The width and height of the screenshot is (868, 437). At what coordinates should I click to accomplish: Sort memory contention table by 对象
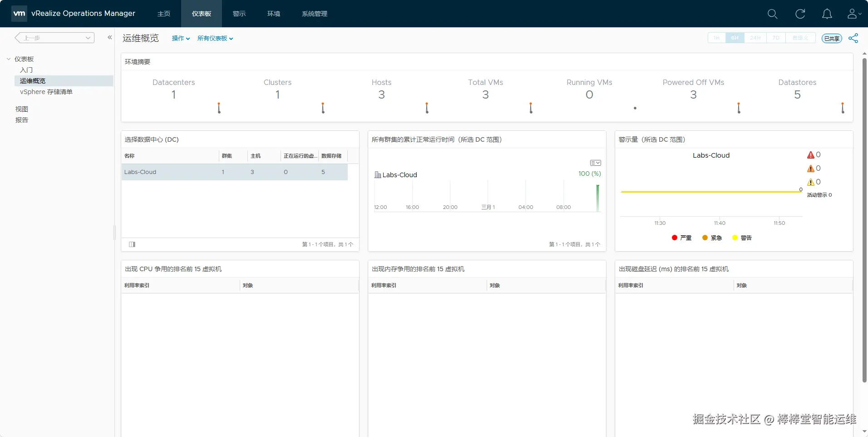click(546, 285)
